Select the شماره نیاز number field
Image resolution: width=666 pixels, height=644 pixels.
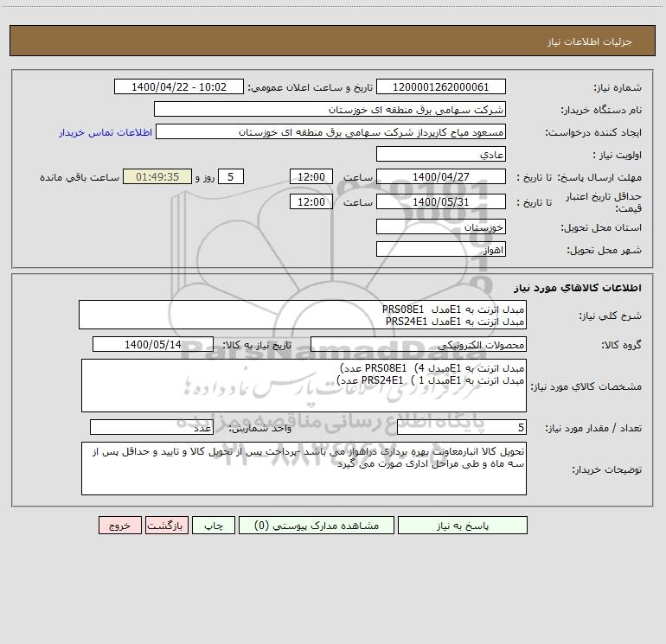pos(441,86)
